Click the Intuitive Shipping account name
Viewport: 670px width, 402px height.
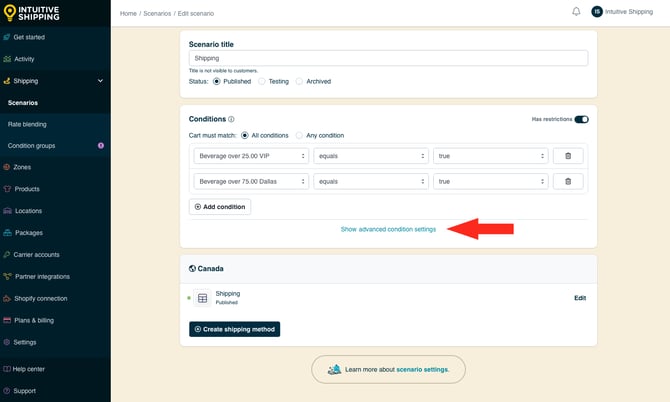coord(629,12)
